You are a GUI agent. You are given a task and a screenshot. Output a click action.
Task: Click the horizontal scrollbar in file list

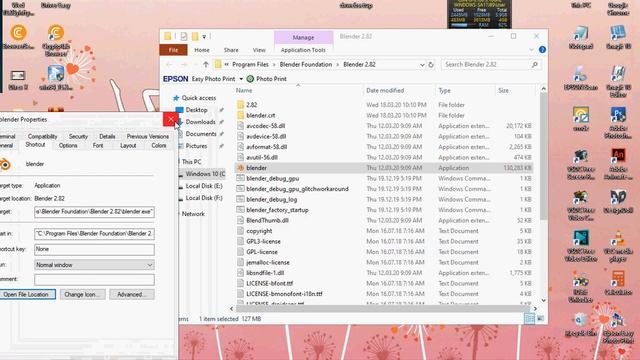pyautogui.click(x=382, y=309)
